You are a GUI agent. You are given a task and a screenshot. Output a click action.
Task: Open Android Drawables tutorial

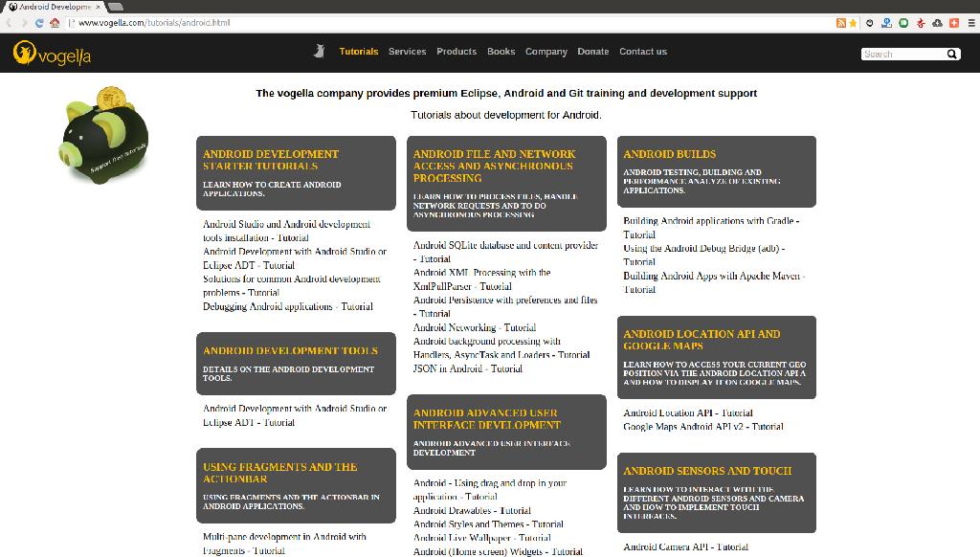coord(472,511)
